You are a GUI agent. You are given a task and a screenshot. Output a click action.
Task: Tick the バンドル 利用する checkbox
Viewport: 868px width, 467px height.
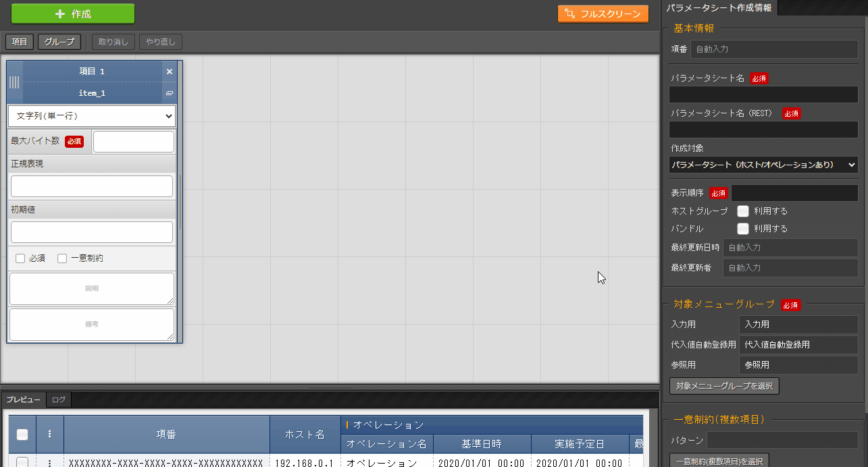click(x=743, y=229)
